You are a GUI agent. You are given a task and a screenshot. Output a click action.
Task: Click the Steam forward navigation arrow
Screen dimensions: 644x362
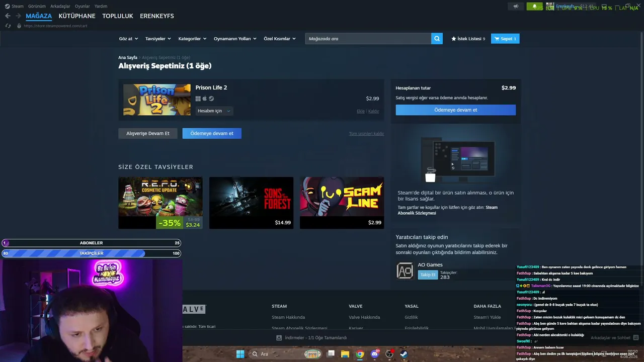pyautogui.click(x=18, y=16)
